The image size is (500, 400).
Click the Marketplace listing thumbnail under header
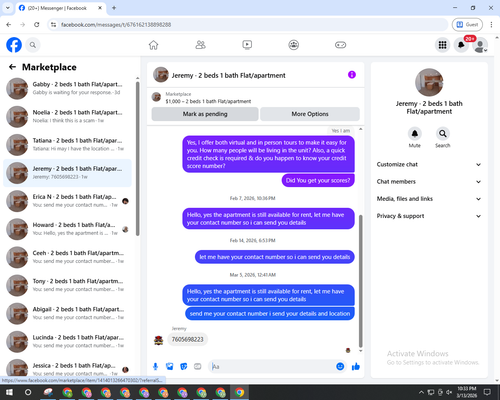[156, 97]
